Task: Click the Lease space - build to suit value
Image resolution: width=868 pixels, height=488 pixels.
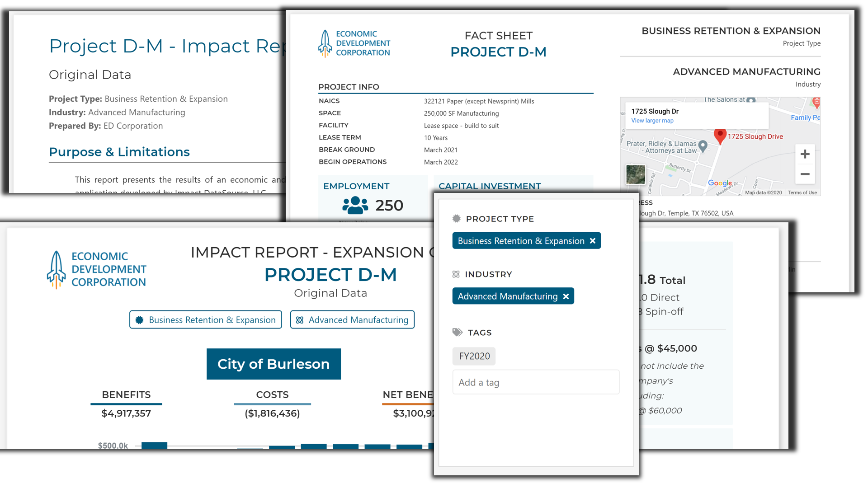Action: click(x=461, y=126)
